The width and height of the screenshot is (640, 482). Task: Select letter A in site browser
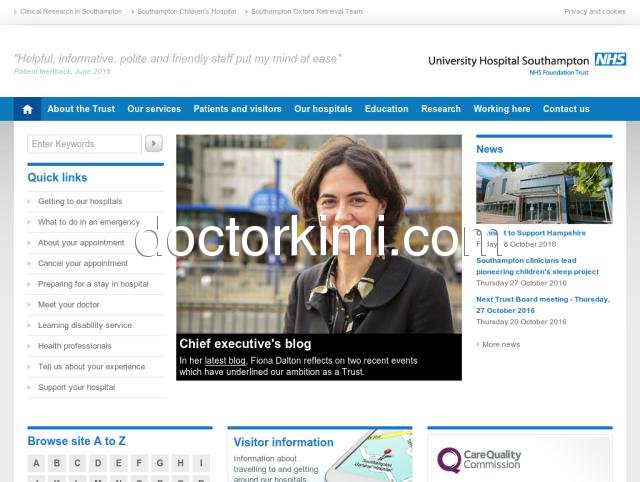pyautogui.click(x=36, y=463)
